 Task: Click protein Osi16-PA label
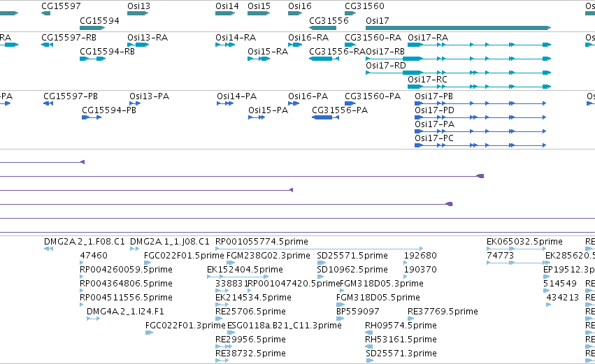click(308, 96)
